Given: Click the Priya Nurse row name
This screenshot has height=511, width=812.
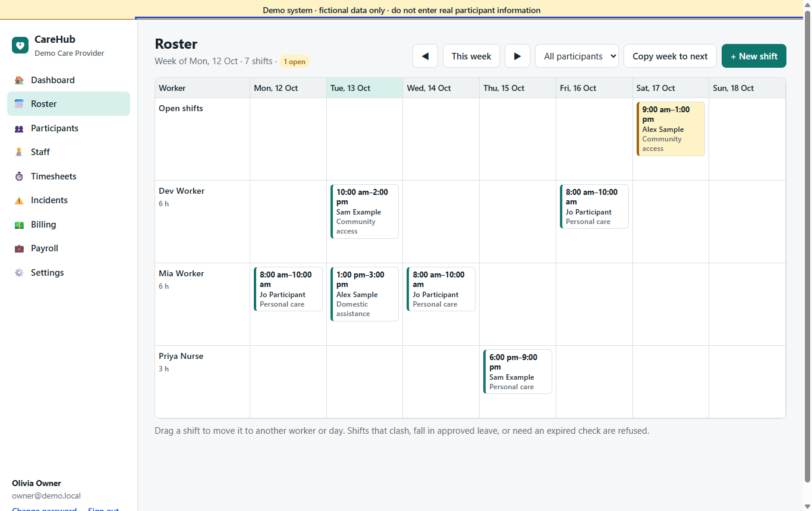Looking at the screenshot, I should pyautogui.click(x=181, y=357).
